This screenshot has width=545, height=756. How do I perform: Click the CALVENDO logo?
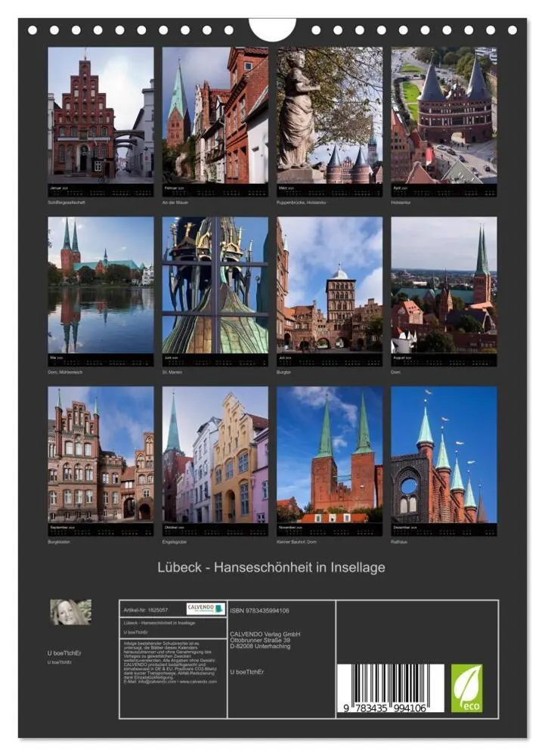(x=206, y=609)
